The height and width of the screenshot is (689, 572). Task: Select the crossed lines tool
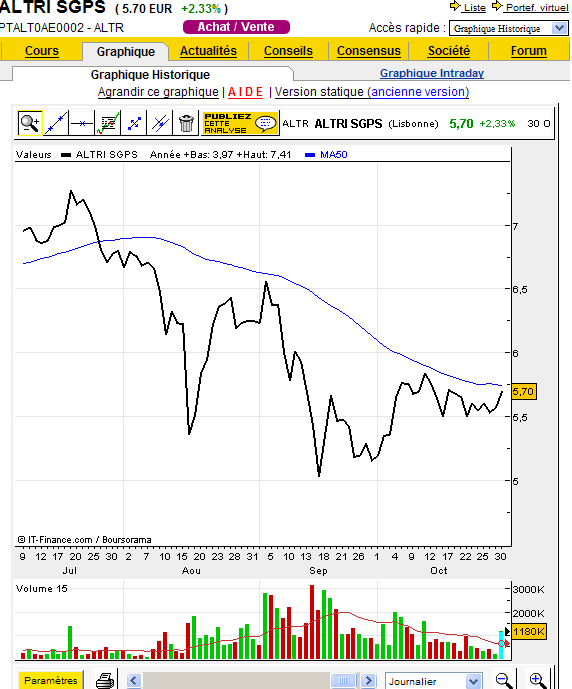pos(160,123)
